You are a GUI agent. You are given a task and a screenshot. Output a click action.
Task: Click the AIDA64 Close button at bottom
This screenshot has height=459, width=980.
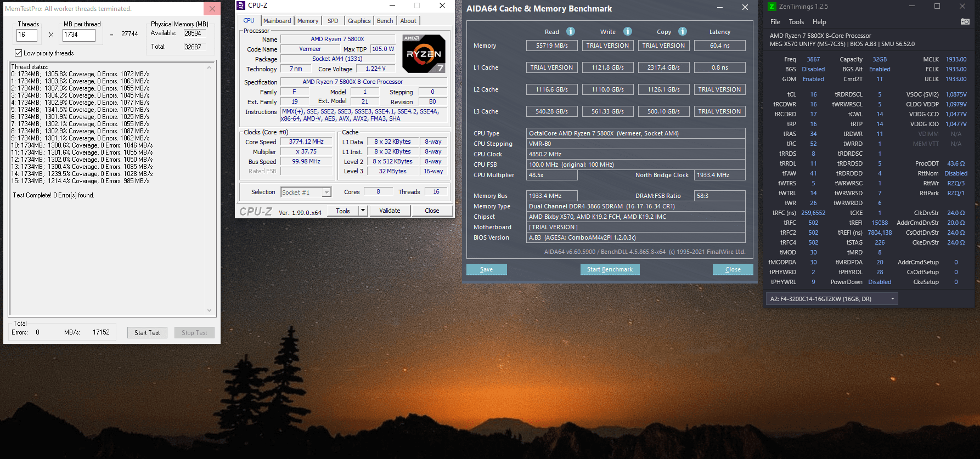(733, 269)
